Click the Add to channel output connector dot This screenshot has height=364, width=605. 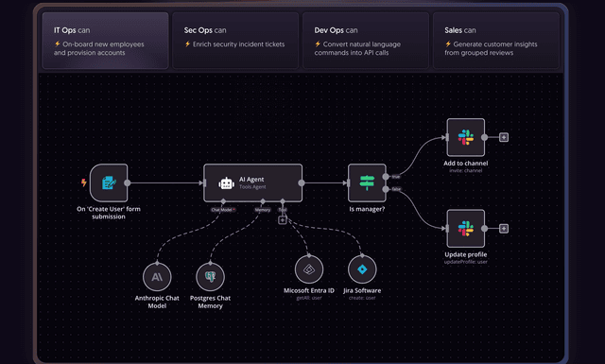pyautogui.click(x=485, y=137)
